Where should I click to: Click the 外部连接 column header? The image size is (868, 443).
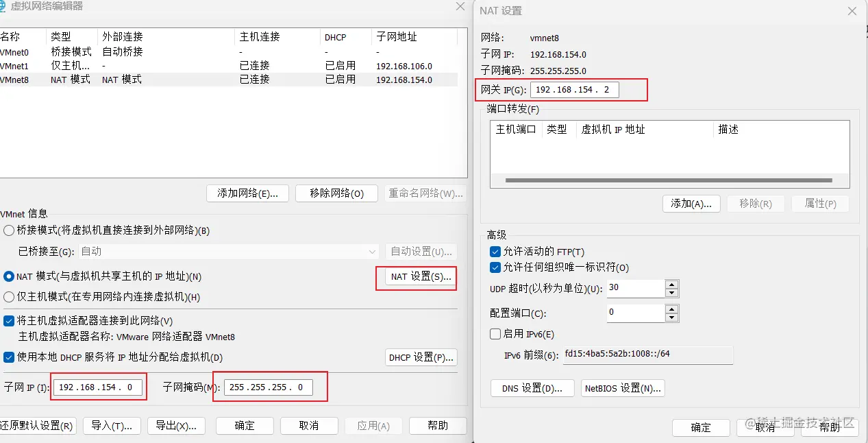pyautogui.click(x=166, y=37)
